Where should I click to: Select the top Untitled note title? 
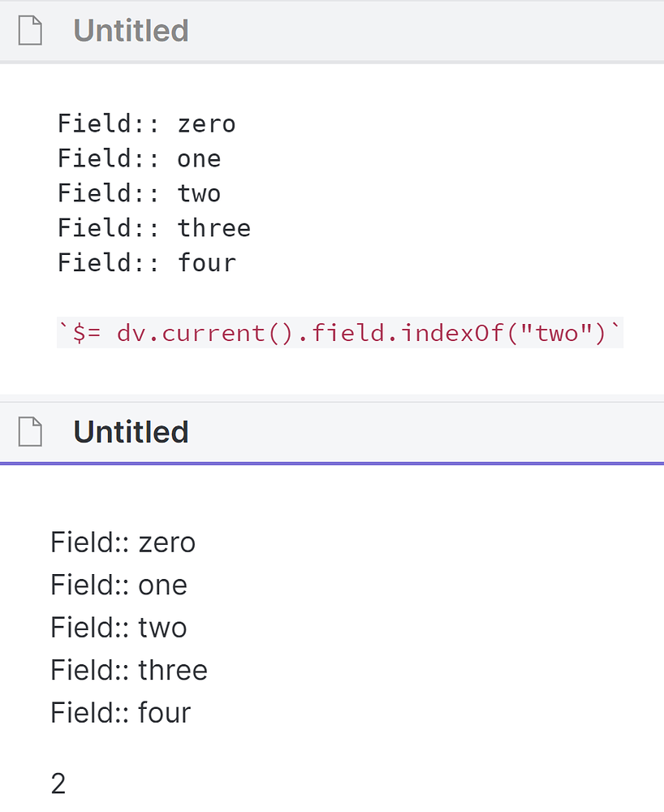pos(130,30)
